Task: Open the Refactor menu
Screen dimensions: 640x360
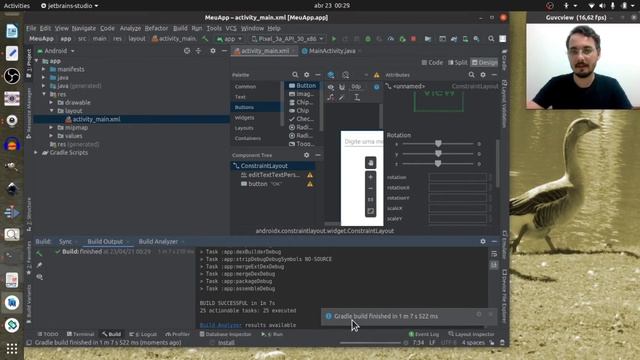Action: pos(156,28)
